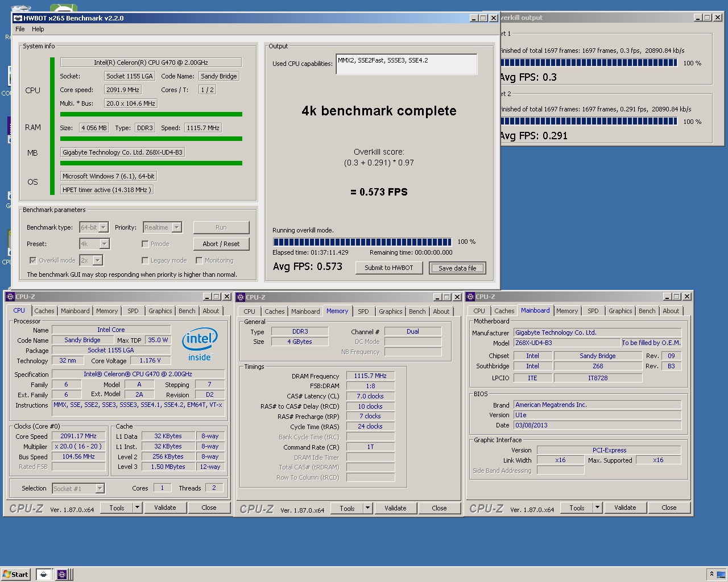Switch to Bench tab in the CPU-Z CPU tab window
Screen dimensions: 728x582
(x=187, y=311)
